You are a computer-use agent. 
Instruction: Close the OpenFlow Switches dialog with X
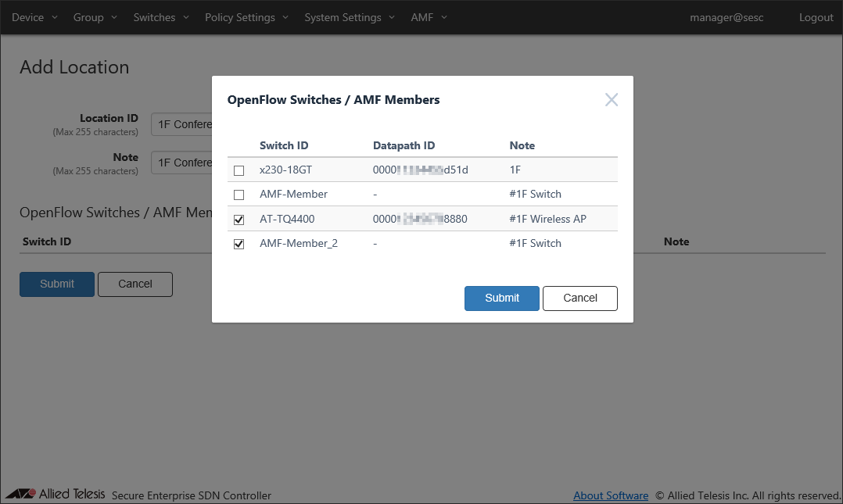tap(612, 99)
